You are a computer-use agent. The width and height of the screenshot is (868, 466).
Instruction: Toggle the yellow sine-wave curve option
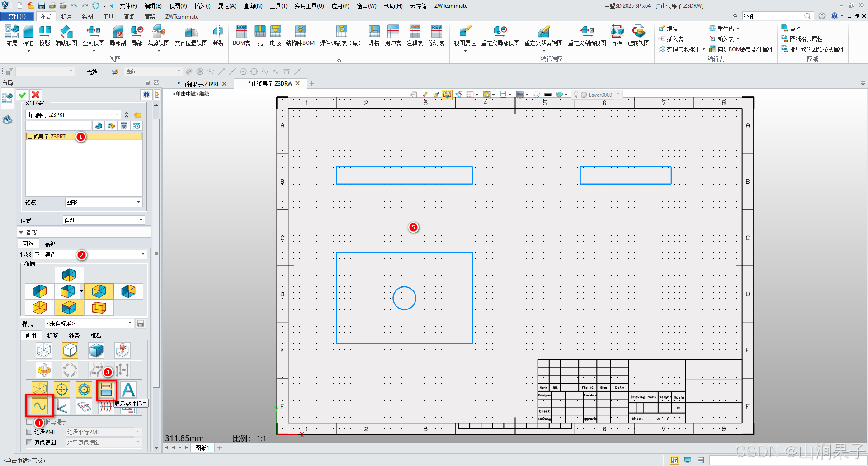point(40,406)
